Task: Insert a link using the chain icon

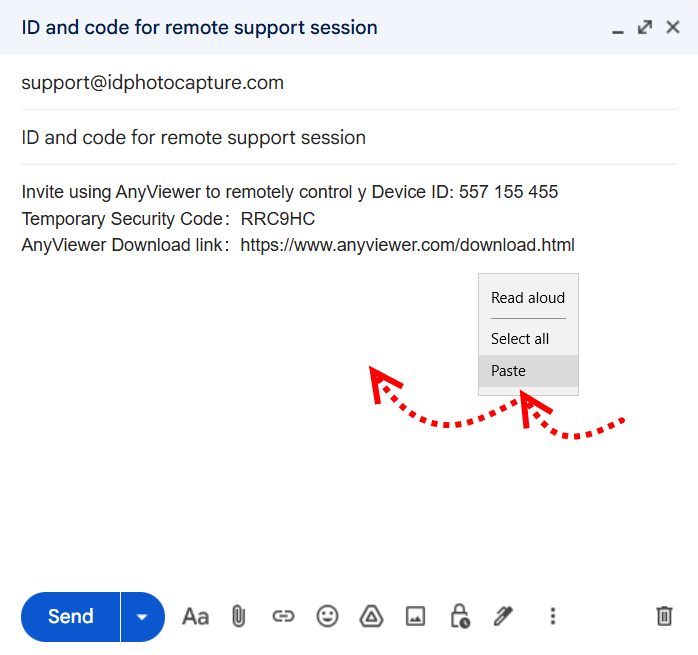Action: [x=284, y=616]
